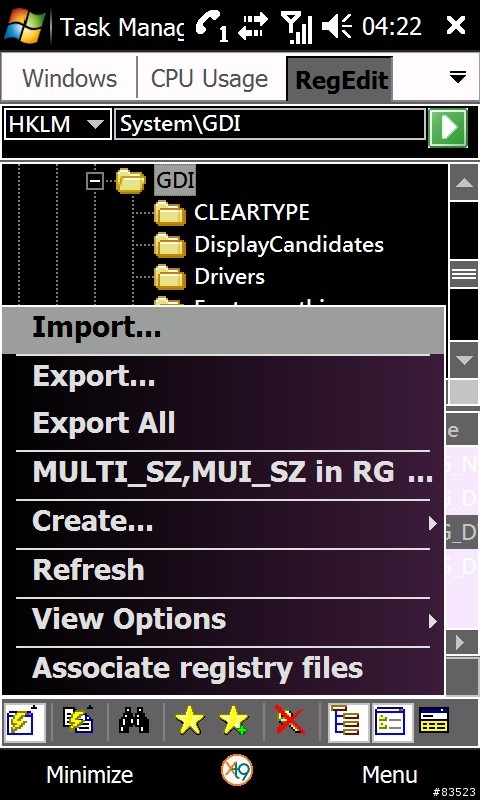Choose Refresh from the menu
The width and height of the screenshot is (480, 800).
click(x=223, y=571)
